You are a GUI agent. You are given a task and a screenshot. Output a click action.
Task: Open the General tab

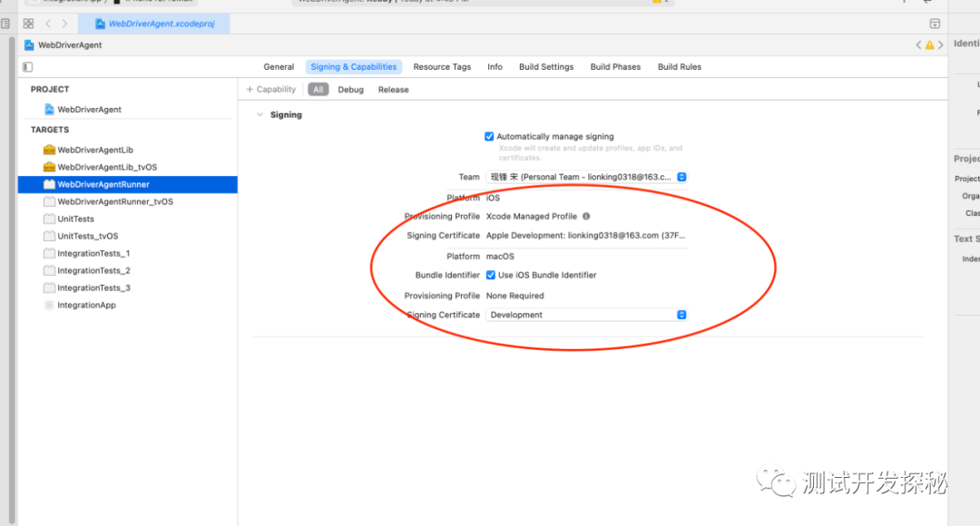point(279,67)
